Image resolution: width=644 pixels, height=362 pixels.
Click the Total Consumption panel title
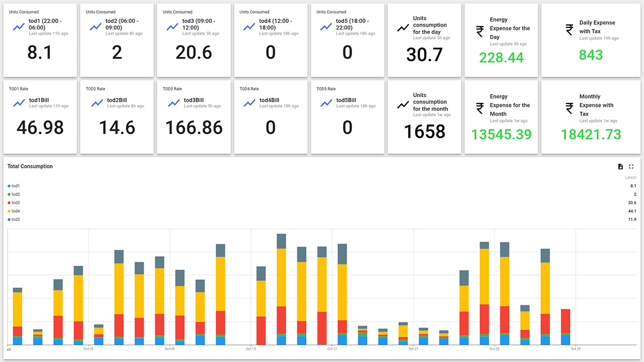click(31, 166)
